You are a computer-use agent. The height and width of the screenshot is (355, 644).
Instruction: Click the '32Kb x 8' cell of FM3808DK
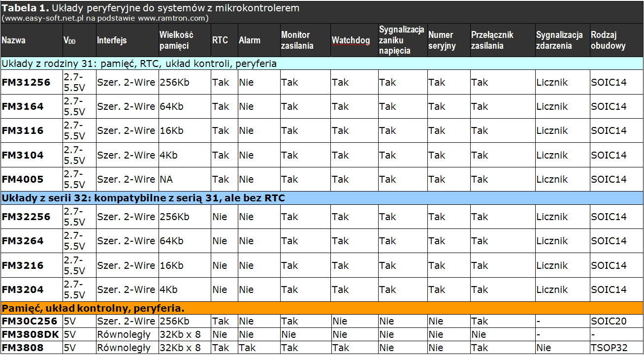click(x=185, y=334)
